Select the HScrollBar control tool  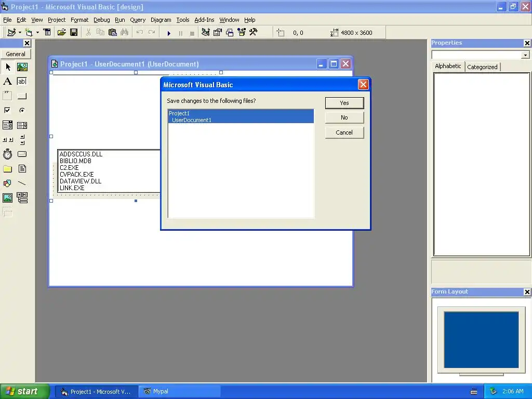click(7, 140)
